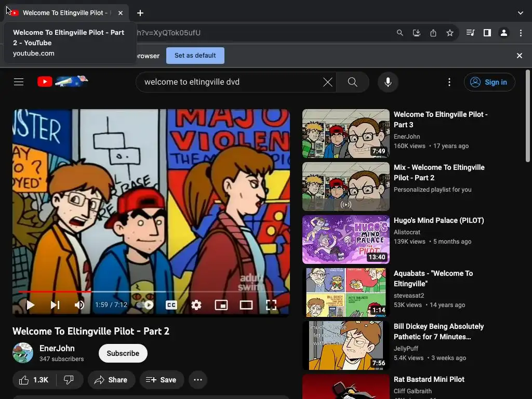
Task: Open JellyPuff channel link
Action: point(406,349)
